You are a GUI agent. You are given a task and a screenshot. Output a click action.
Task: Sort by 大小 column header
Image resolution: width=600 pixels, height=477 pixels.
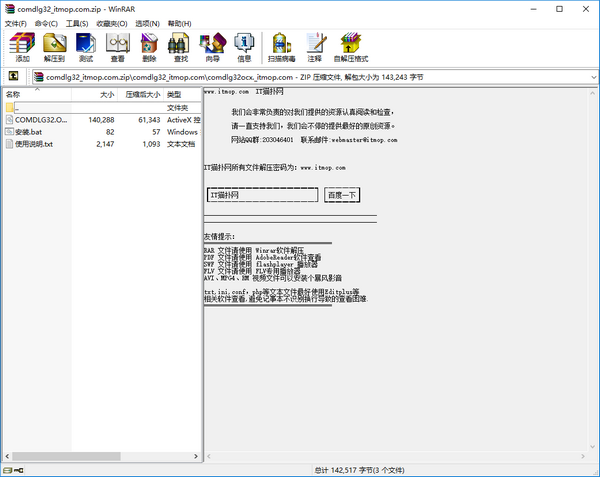95,94
